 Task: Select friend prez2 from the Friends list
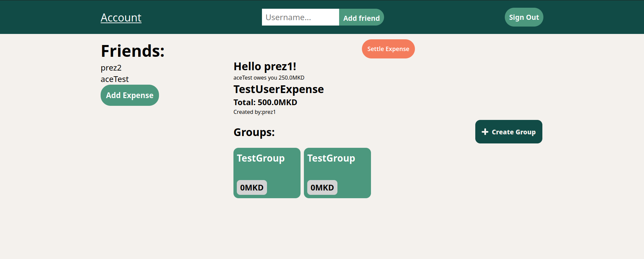point(111,68)
